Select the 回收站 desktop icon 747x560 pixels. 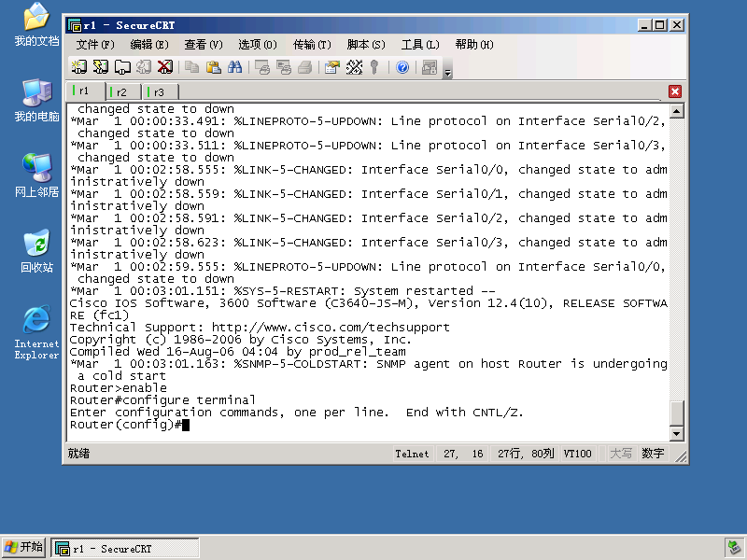tap(36, 251)
